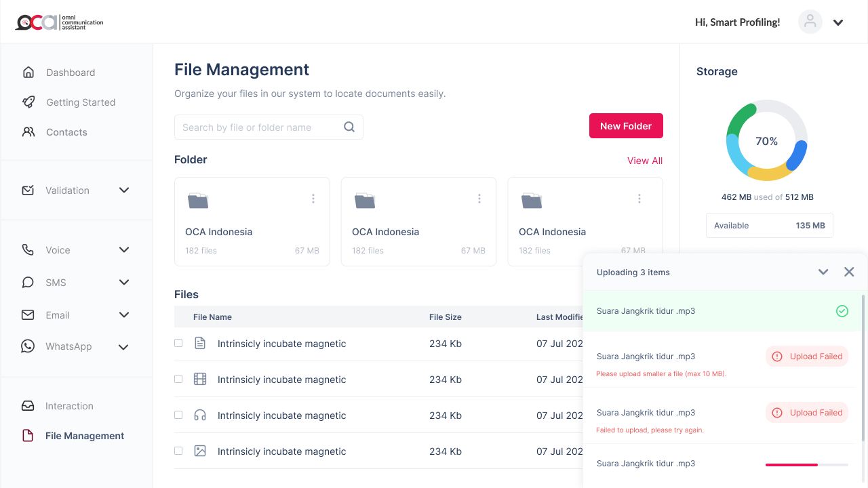Expand the WhatsApp submenu chevron
The height and width of the screenshot is (488, 868).
(123, 347)
